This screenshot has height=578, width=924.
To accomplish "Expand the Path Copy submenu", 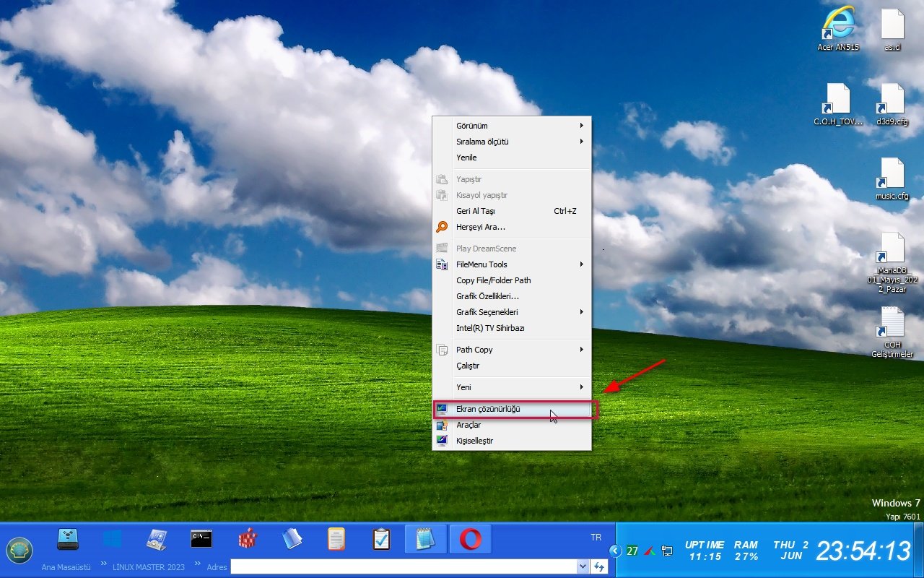I will (x=512, y=350).
